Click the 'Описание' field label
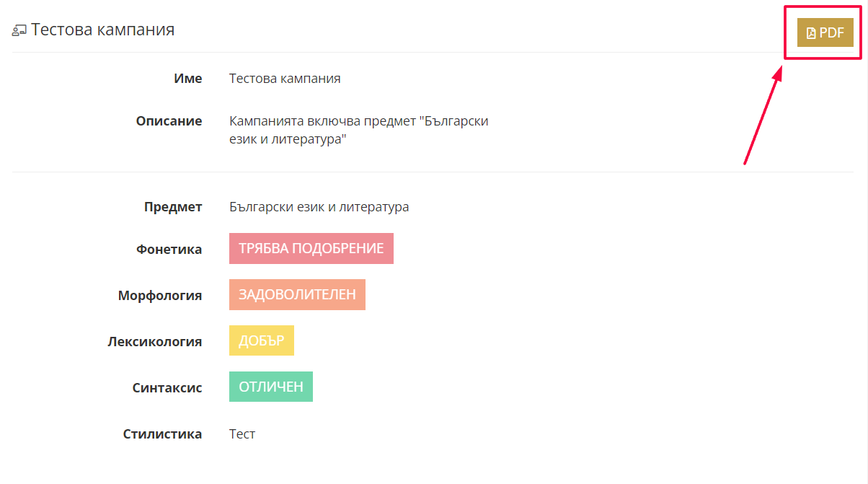868x484 pixels. pyautogui.click(x=169, y=121)
